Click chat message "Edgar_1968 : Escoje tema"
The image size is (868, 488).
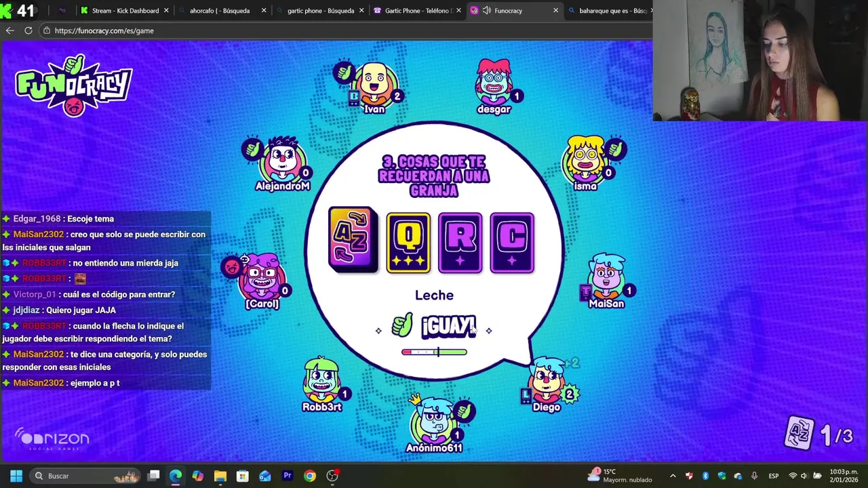[x=58, y=219]
